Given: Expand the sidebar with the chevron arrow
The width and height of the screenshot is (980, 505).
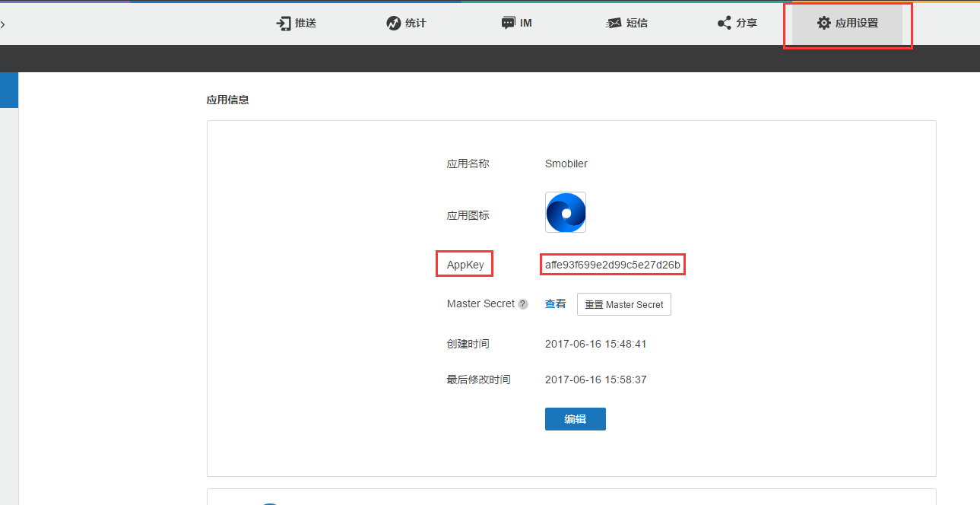Looking at the screenshot, I should pos(3,24).
